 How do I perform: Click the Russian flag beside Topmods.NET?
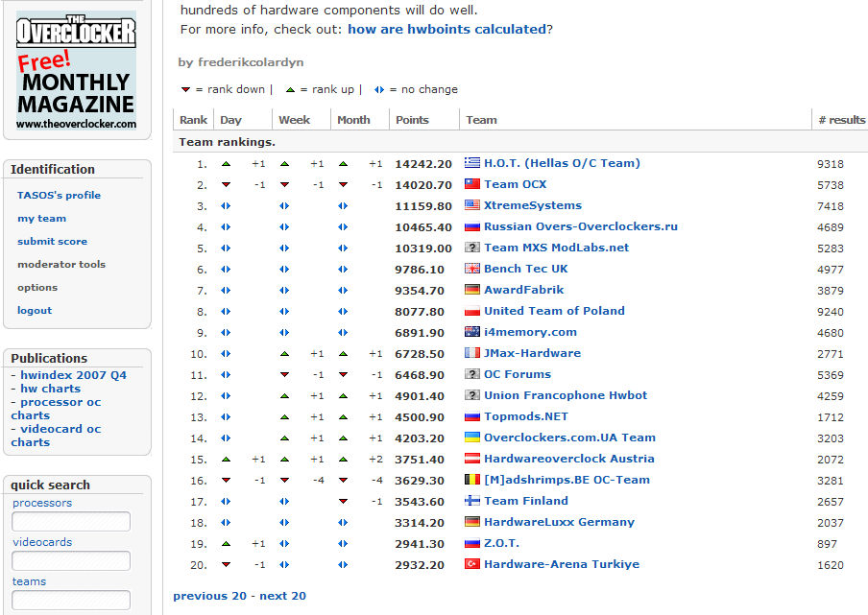(471, 416)
